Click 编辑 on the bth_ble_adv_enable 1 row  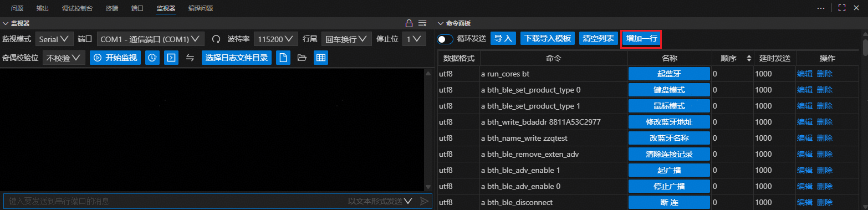point(805,170)
